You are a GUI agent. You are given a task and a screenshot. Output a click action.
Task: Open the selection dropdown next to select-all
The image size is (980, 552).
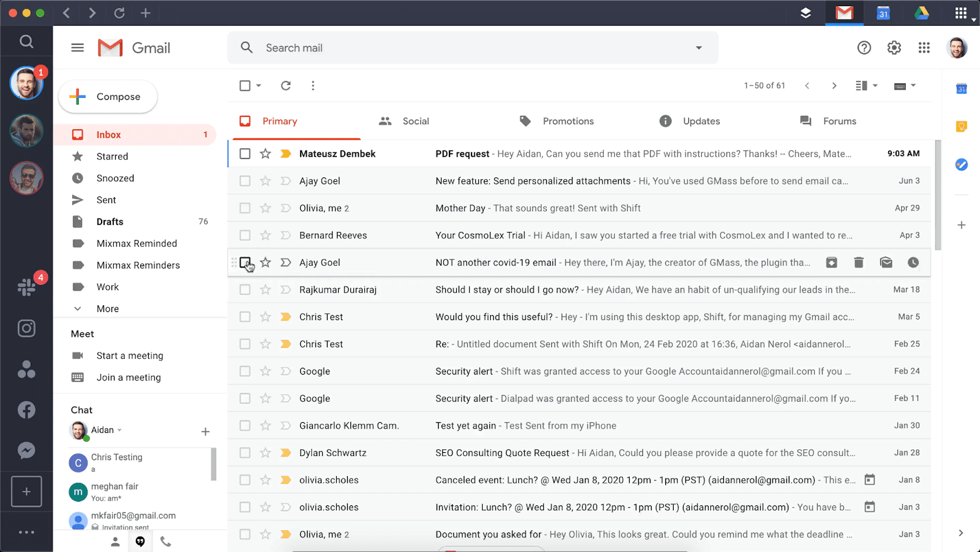[257, 86]
